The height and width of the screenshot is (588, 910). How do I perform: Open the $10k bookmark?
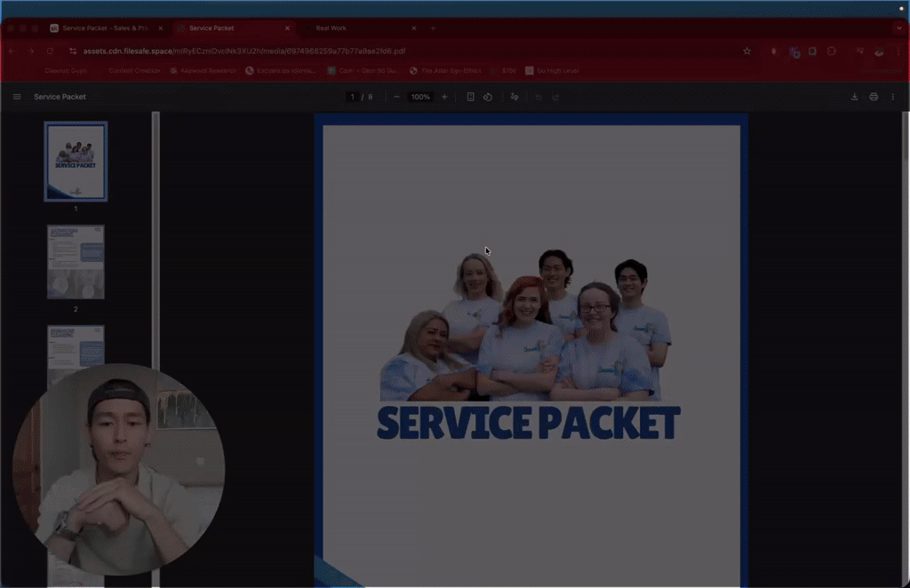[x=503, y=70]
